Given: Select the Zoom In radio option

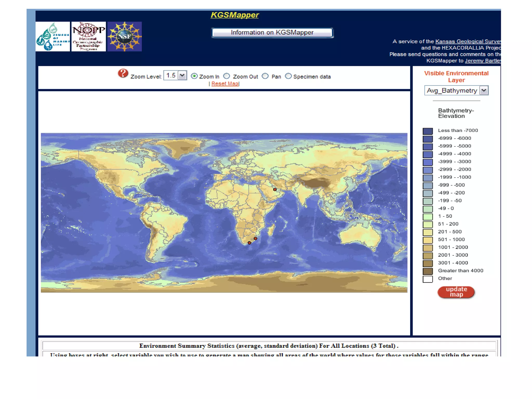Looking at the screenshot, I should [194, 76].
